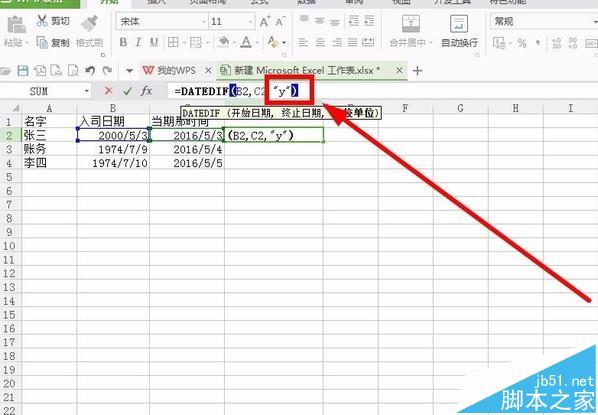Click the Decrease Decimal icon
Image resolution: width=598 pixels, height=415 pixels.
[573, 43]
